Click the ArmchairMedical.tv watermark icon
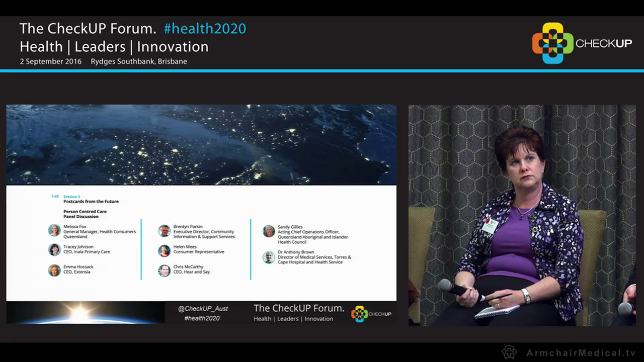This screenshot has height=362, width=644. (x=509, y=352)
